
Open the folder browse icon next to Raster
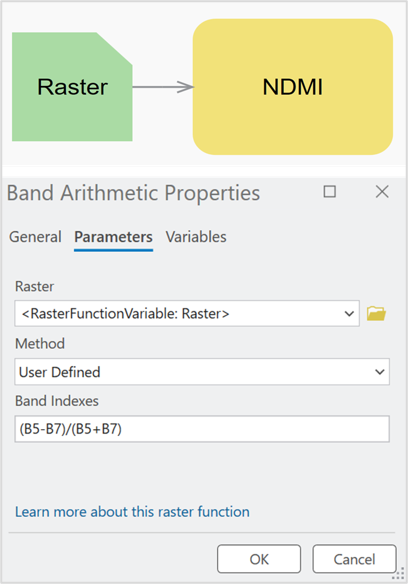click(x=376, y=313)
